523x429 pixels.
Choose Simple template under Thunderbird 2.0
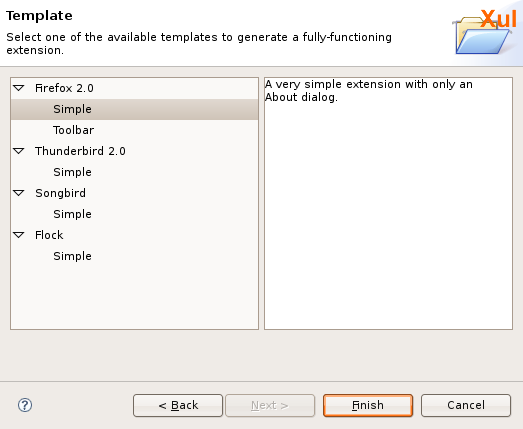click(x=72, y=172)
